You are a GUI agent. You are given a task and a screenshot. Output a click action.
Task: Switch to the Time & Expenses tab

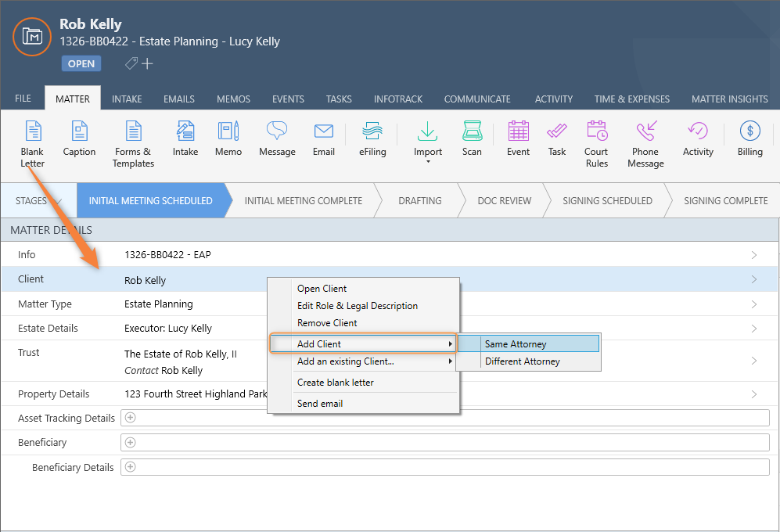click(x=631, y=99)
